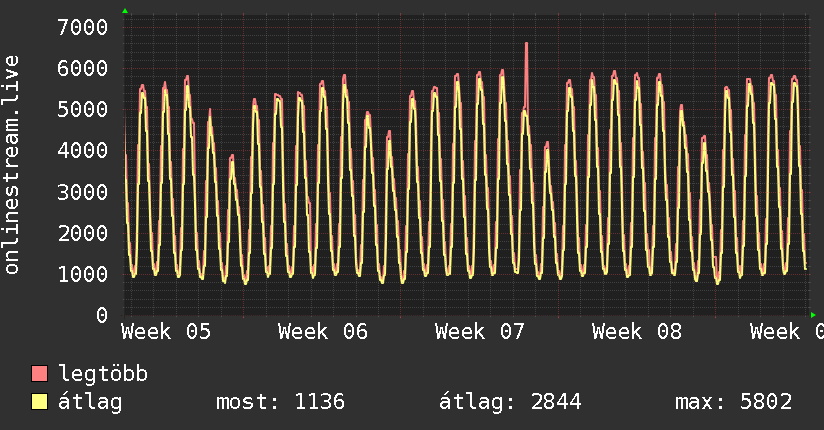Click the red legtöbb legend swatch

(40, 375)
